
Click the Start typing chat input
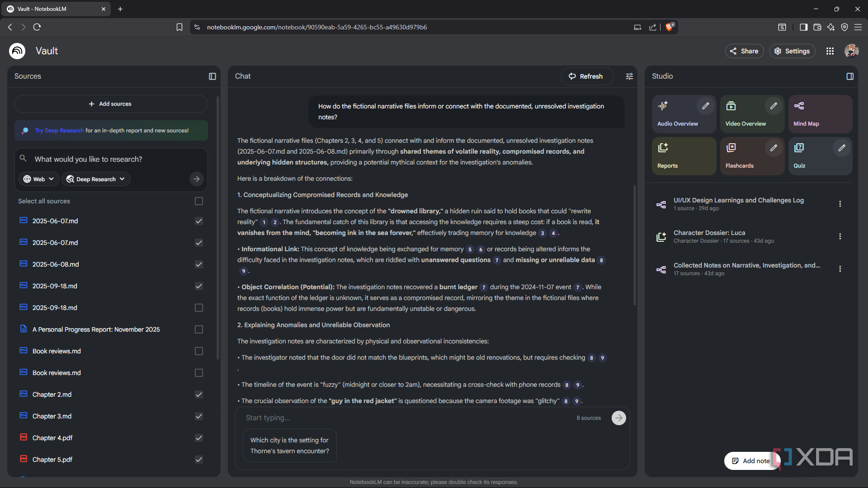[x=407, y=418]
